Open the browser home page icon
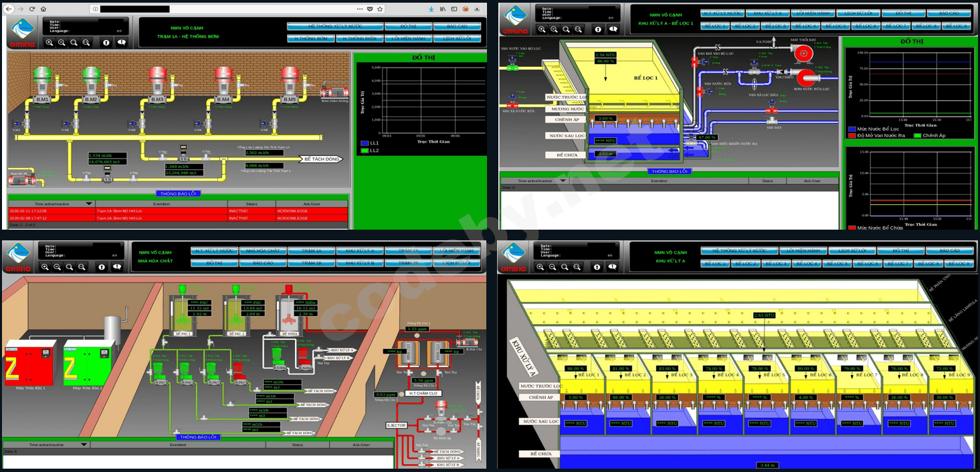980x472 pixels. click(x=43, y=9)
